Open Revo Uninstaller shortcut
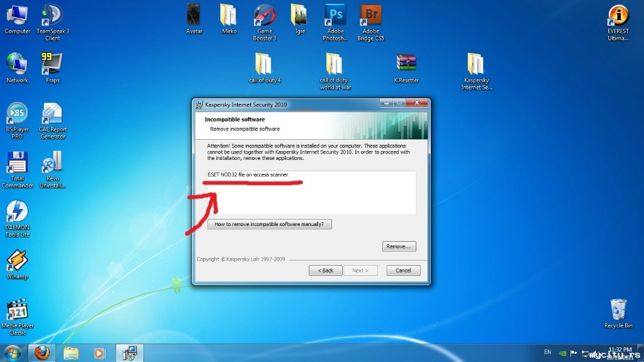644x362 pixels. (53, 170)
